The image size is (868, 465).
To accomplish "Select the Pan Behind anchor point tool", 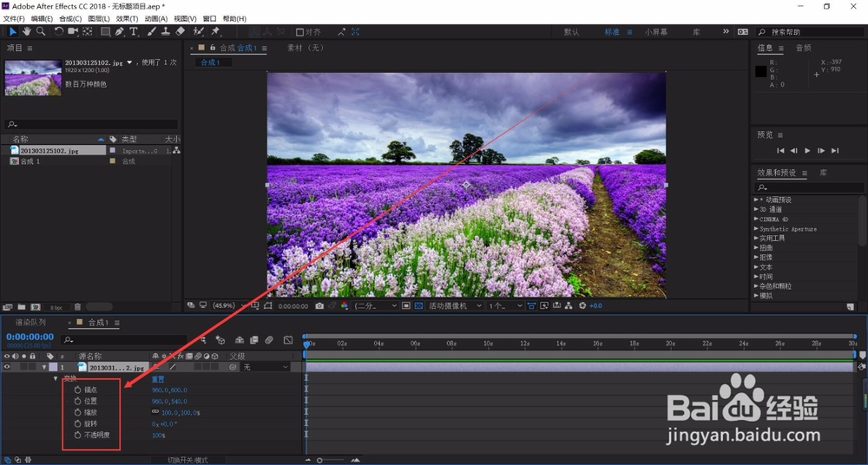I will pos(88,31).
